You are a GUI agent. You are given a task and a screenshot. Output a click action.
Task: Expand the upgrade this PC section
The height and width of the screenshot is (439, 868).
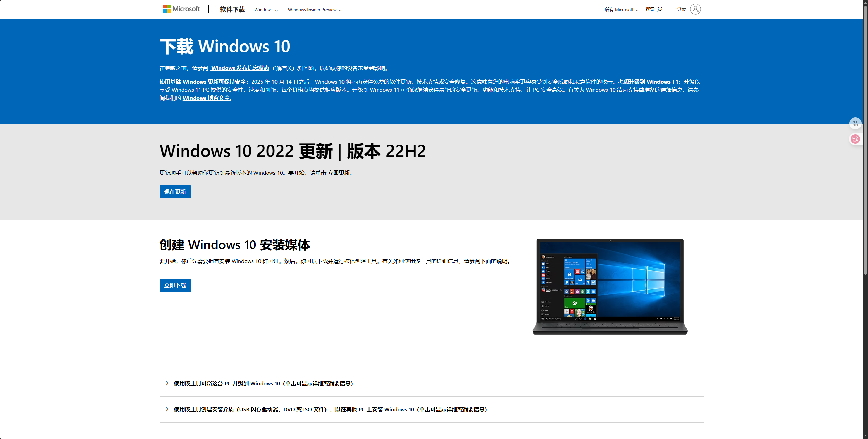coord(263,383)
